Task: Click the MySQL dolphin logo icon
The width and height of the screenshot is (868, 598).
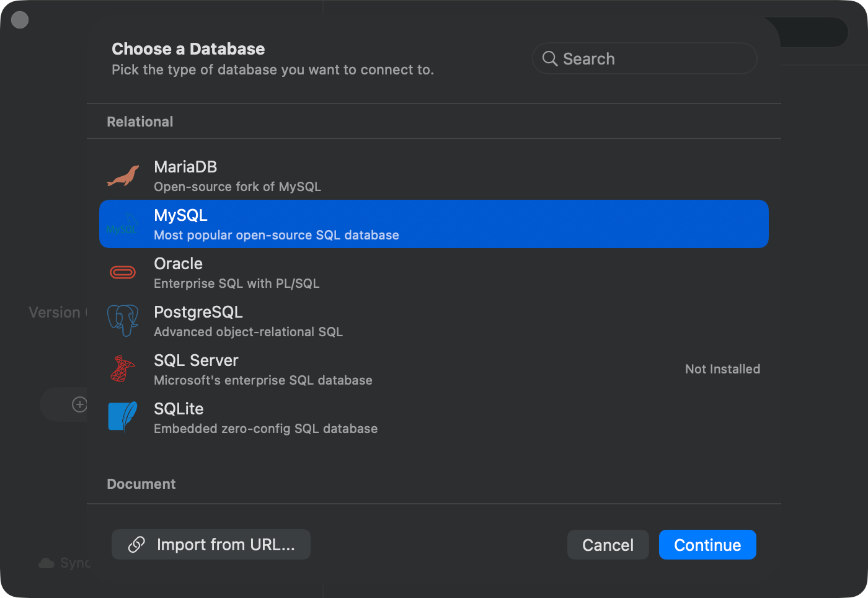Action: [123, 225]
